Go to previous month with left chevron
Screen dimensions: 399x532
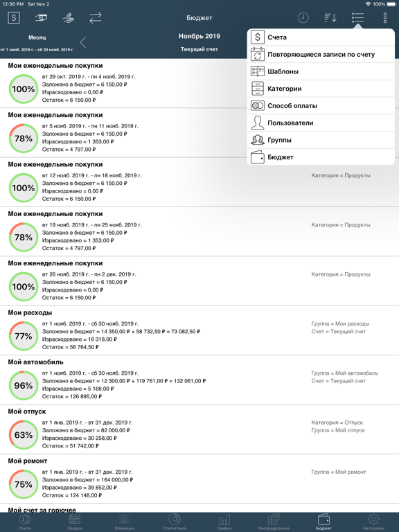83,42
